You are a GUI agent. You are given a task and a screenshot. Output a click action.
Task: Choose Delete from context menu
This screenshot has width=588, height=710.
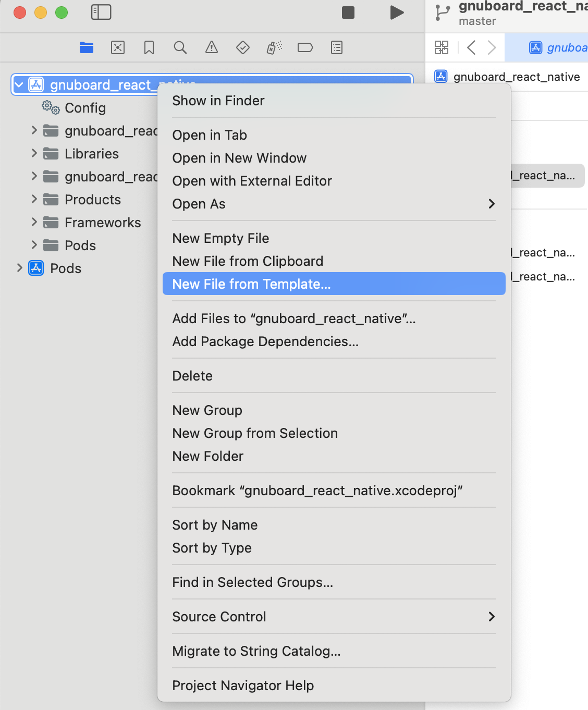click(x=334, y=376)
